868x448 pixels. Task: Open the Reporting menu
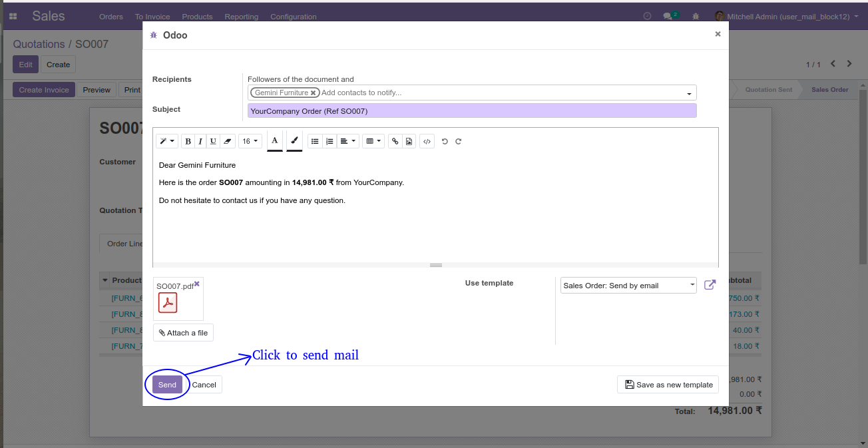pyautogui.click(x=242, y=17)
